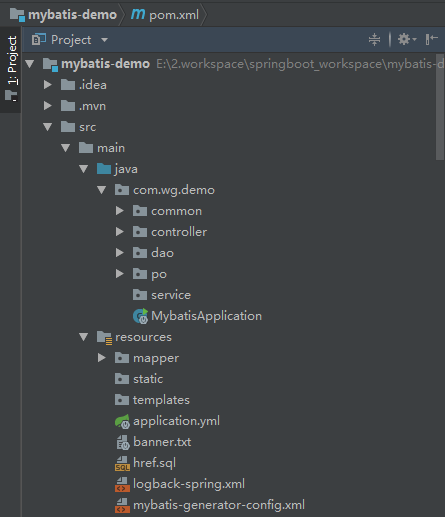This screenshot has height=517, width=445.
Task: Click the com.wg.demo package icon
Action: pos(122,190)
